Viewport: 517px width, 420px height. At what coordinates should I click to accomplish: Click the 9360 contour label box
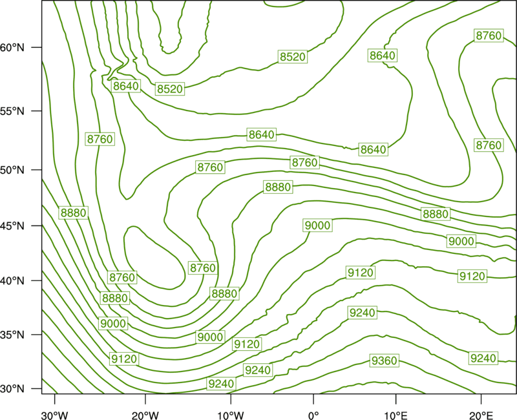coord(384,361)
